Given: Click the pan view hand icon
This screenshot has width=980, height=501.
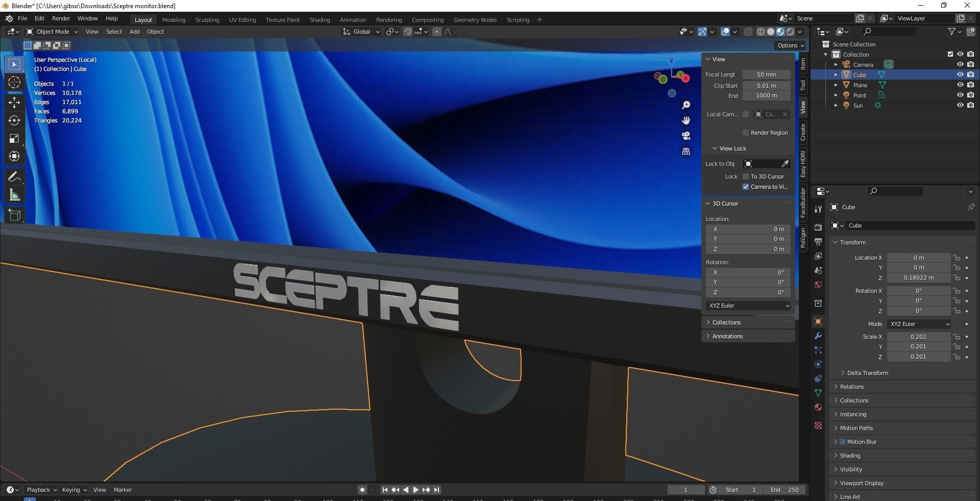Looking at the screenshot, I should (x=686, y=120).
